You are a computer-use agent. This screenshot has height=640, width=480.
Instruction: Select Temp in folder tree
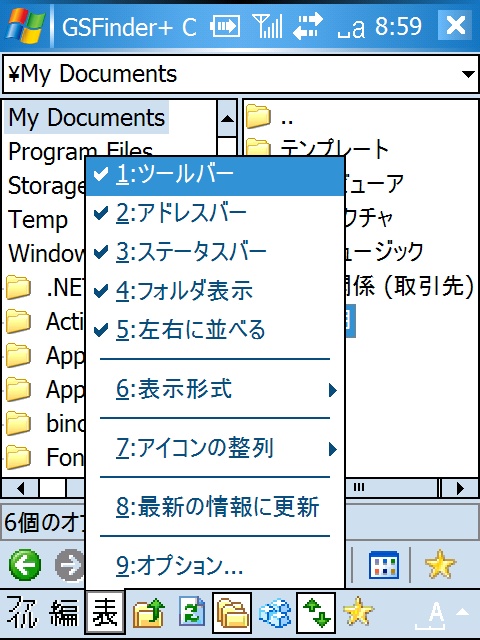38,220
